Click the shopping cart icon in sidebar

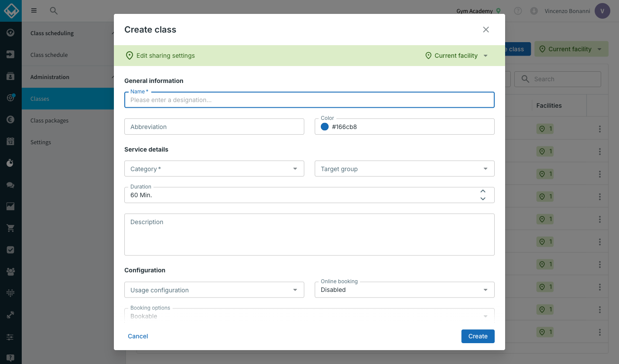tap(10, 228)
